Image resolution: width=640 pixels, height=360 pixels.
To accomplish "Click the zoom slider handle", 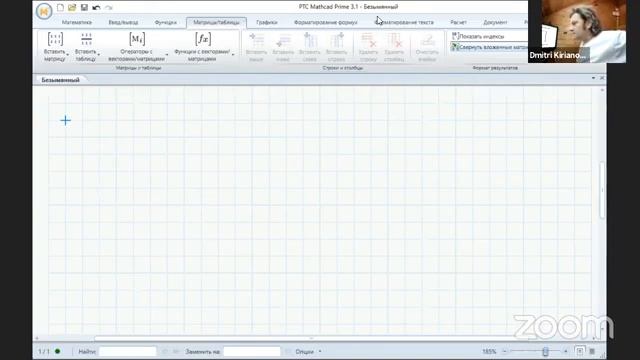I will pyautogui.click(x=545, y=351).
